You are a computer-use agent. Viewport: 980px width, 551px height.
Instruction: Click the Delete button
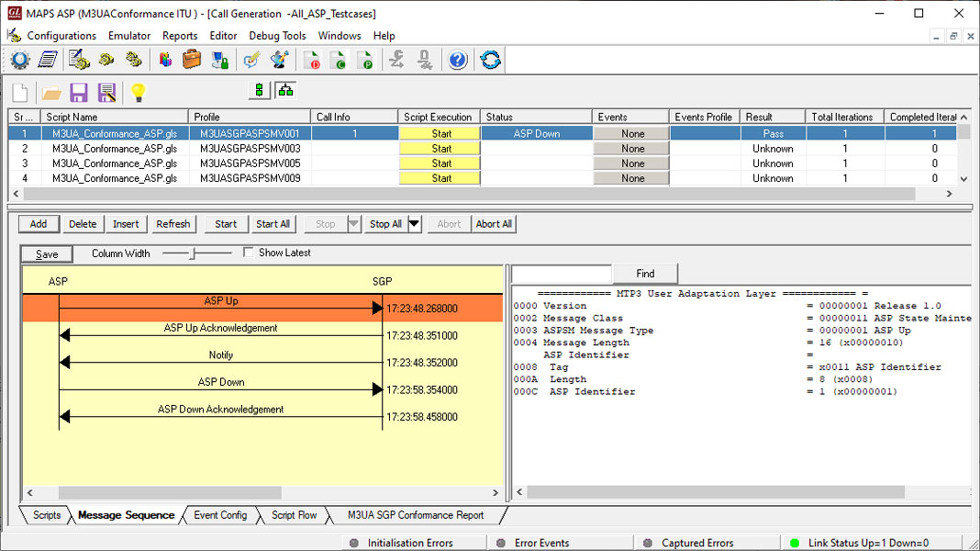[83, 224]
